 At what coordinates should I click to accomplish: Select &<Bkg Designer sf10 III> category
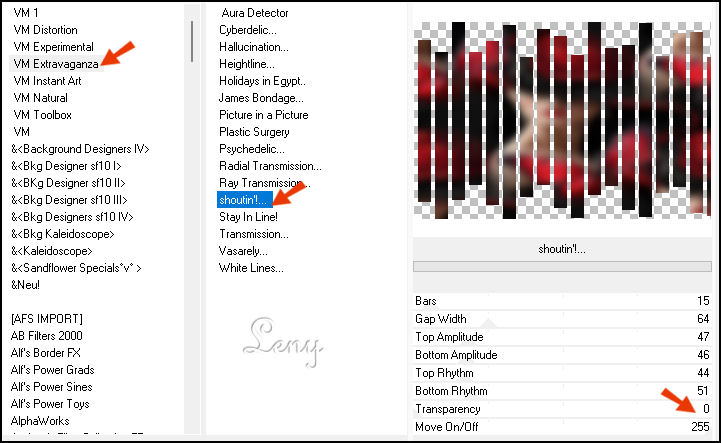(x=69, y=200)
